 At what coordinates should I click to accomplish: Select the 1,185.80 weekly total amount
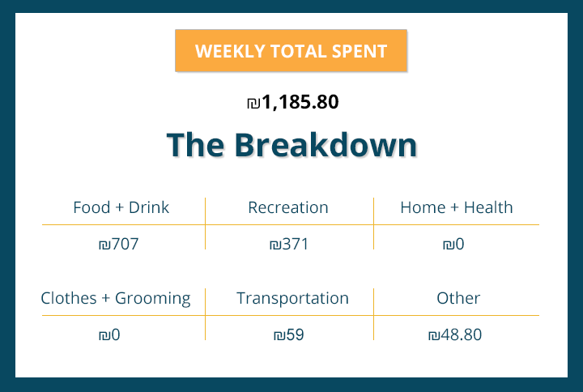click(x=300, y=103)
